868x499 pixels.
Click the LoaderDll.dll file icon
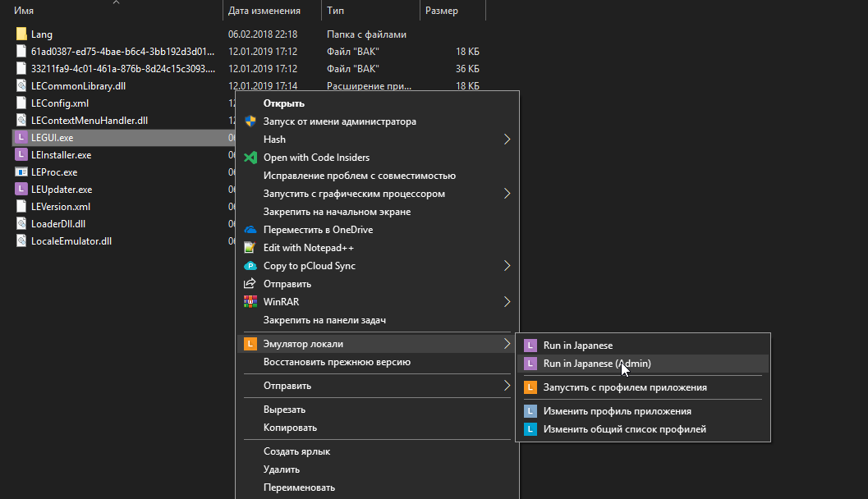21,223
